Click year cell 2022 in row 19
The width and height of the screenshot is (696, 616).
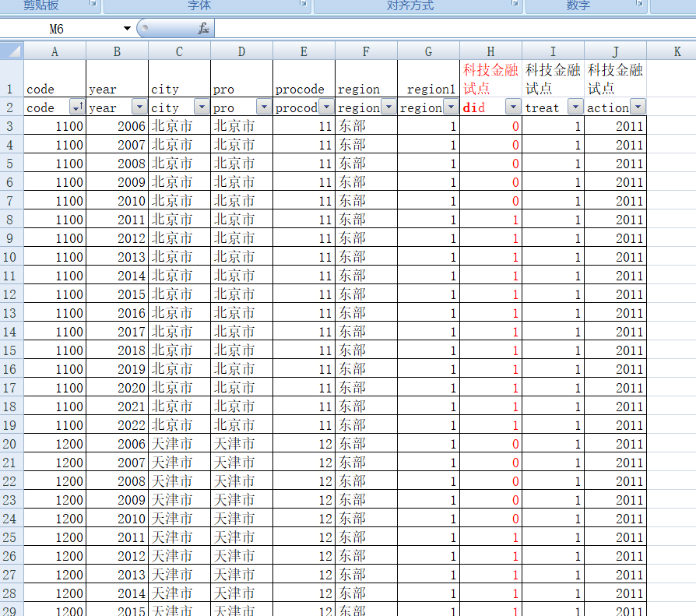(x=118, y=425)
